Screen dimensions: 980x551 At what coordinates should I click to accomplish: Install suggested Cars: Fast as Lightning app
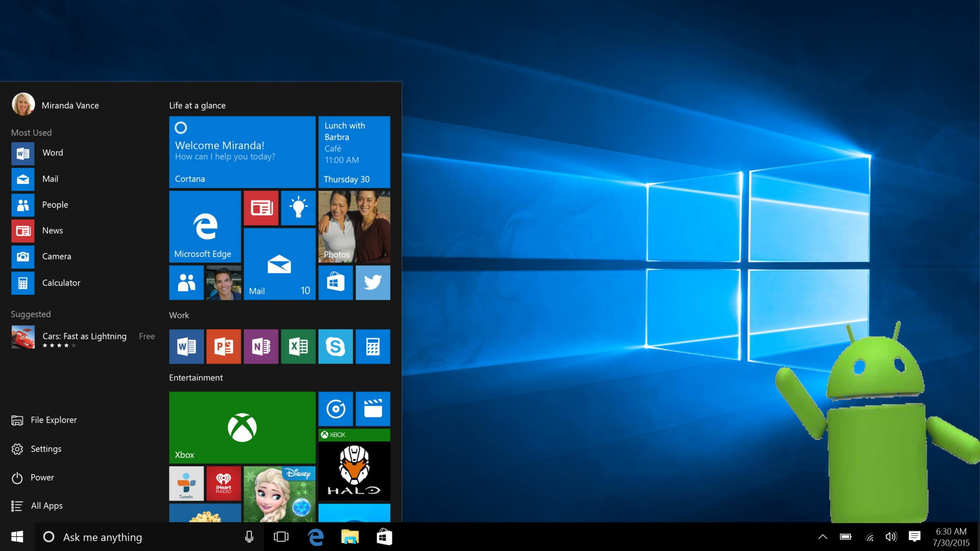point(83,337)
